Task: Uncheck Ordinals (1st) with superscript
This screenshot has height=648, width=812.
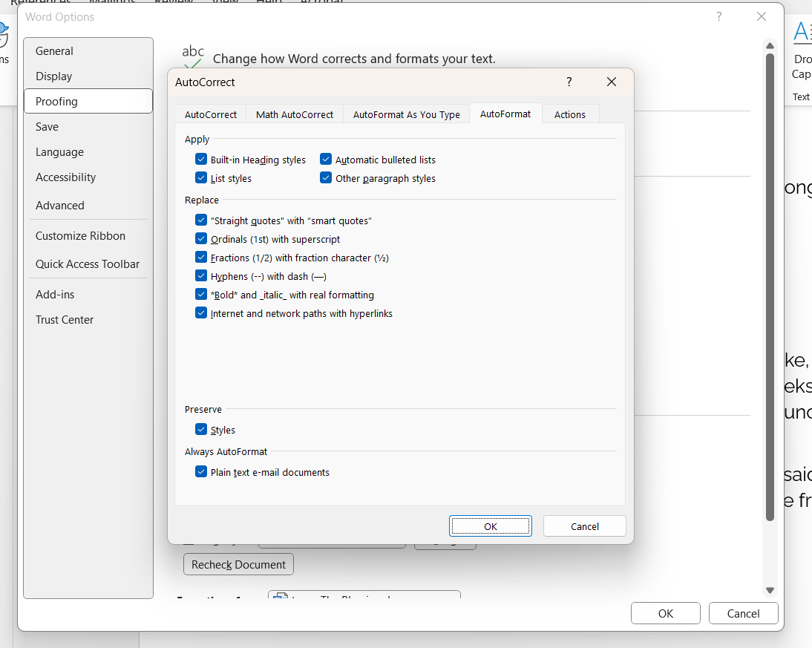Action: (x=201, y=239)
